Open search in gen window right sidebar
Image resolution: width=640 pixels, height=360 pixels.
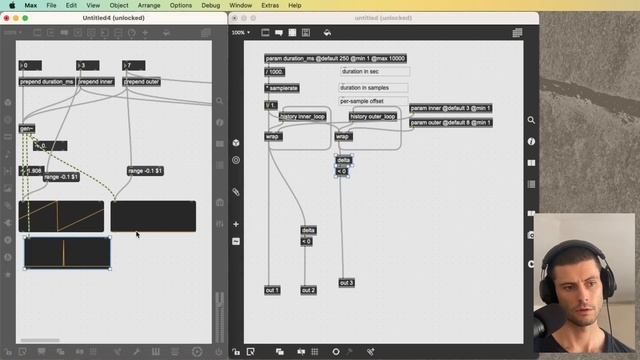531,120
